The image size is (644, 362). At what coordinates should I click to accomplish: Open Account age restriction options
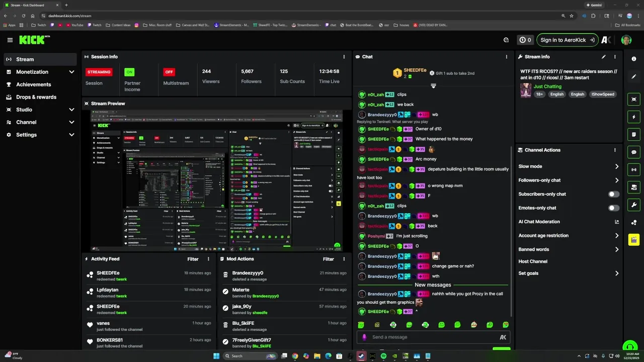point(617,235)
